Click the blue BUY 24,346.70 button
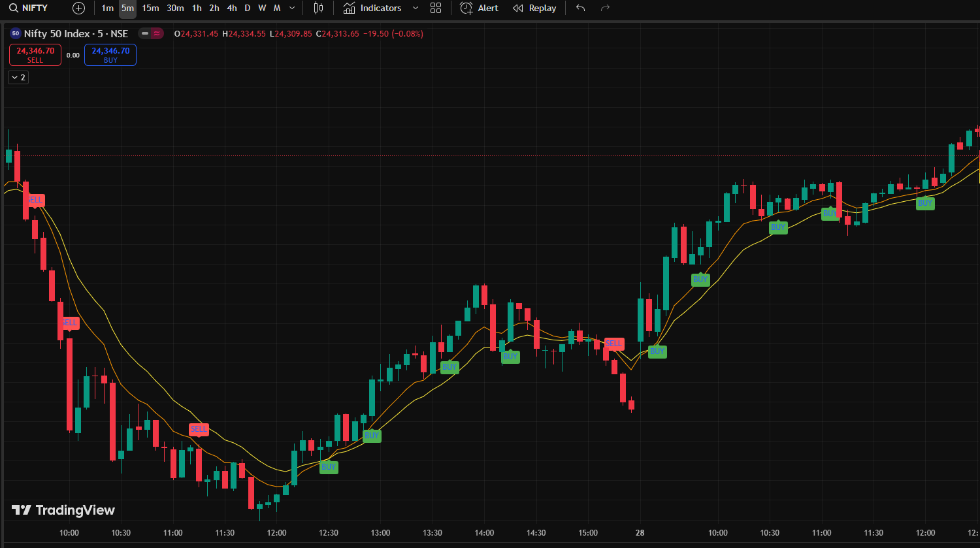The height and width of the screenshot is (548, 980). (110, 55)
